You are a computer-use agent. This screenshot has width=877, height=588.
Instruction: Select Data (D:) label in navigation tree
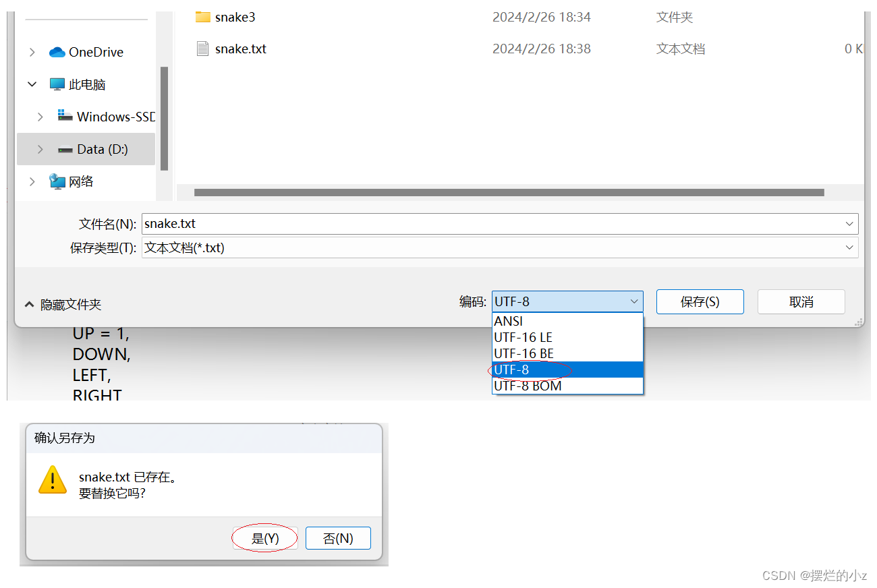click(x=103, y=149)
